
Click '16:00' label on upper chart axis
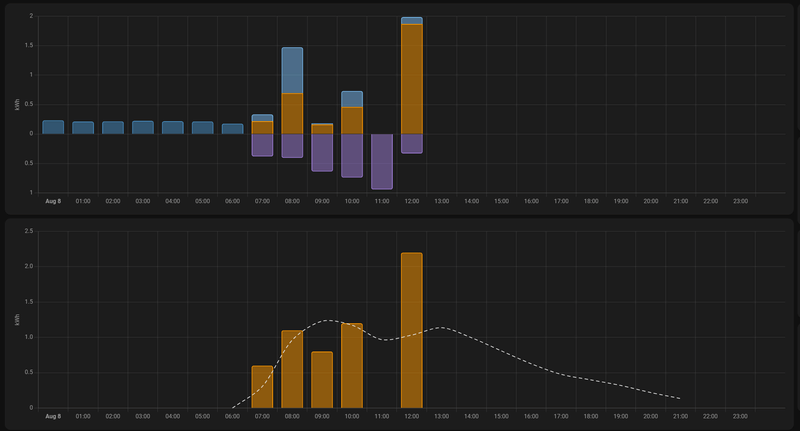point(531,201)
